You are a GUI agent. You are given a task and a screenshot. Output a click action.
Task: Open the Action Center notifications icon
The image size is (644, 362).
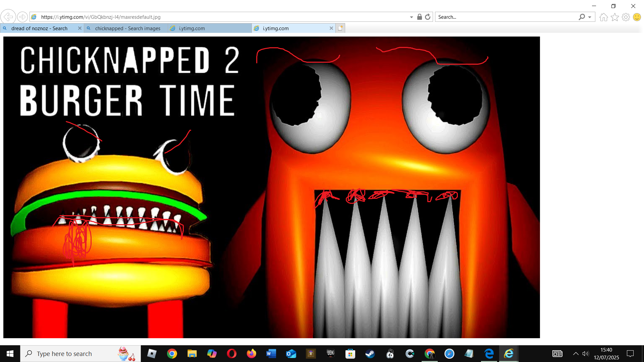point(630,354)
